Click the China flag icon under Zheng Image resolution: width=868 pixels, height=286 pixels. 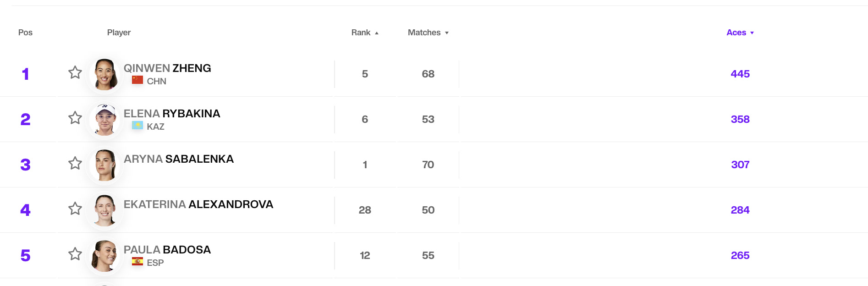pyautogui.click(x=137, y=80)
